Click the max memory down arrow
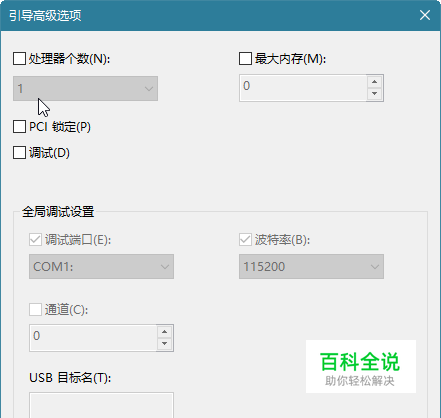 click(x=374, y=94)
